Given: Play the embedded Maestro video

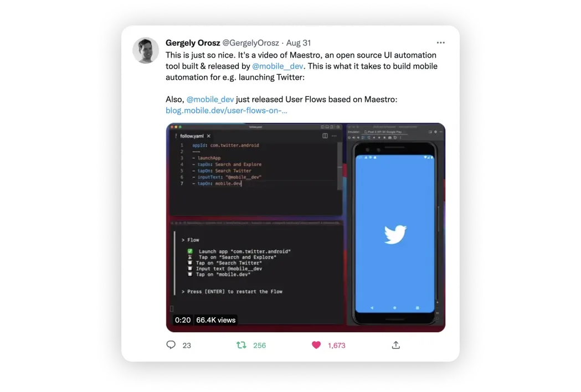Looking at the screenshot, I should pos(306,227).
